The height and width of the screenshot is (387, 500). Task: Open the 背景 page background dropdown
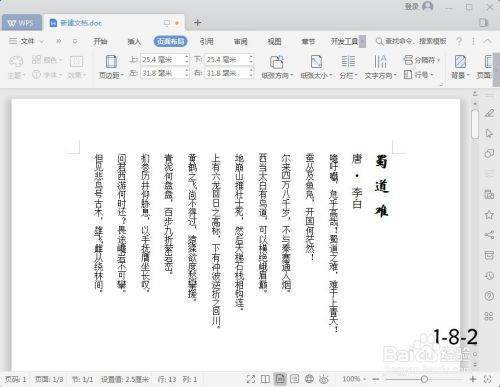tap(460, 67)
